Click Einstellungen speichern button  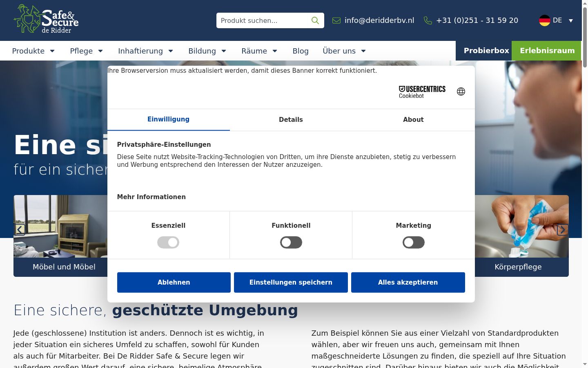click(291, 283)
